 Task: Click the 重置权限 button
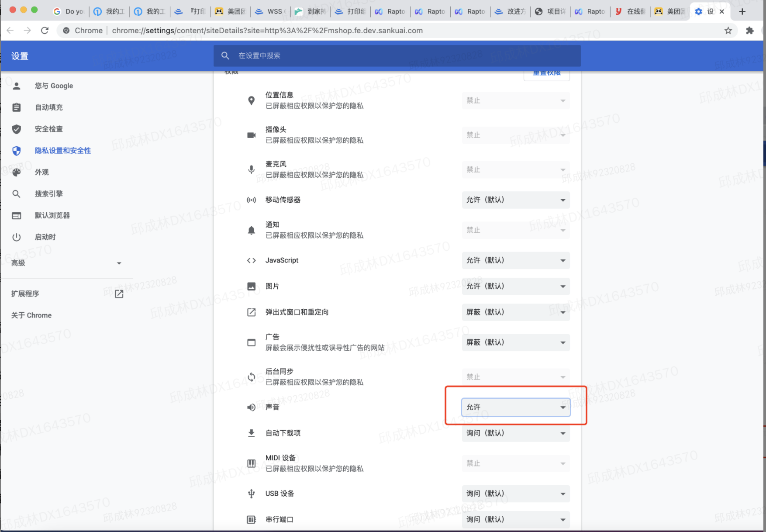(546, 74)
